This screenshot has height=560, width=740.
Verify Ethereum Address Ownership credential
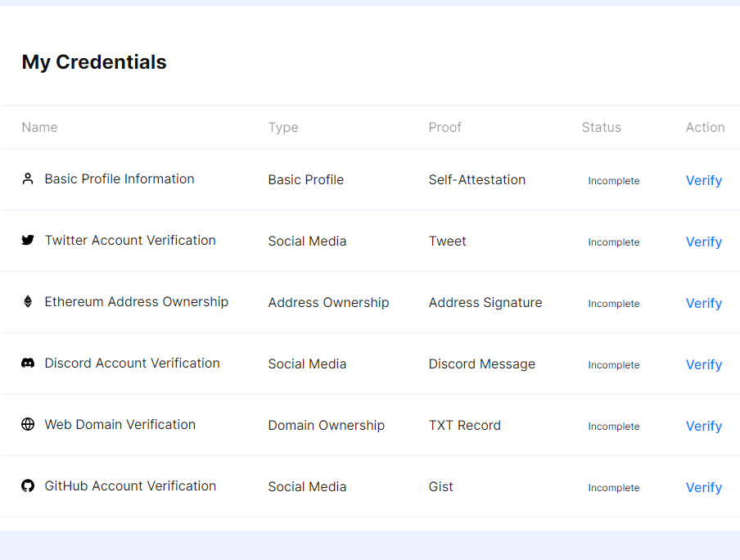click(704, 303)
